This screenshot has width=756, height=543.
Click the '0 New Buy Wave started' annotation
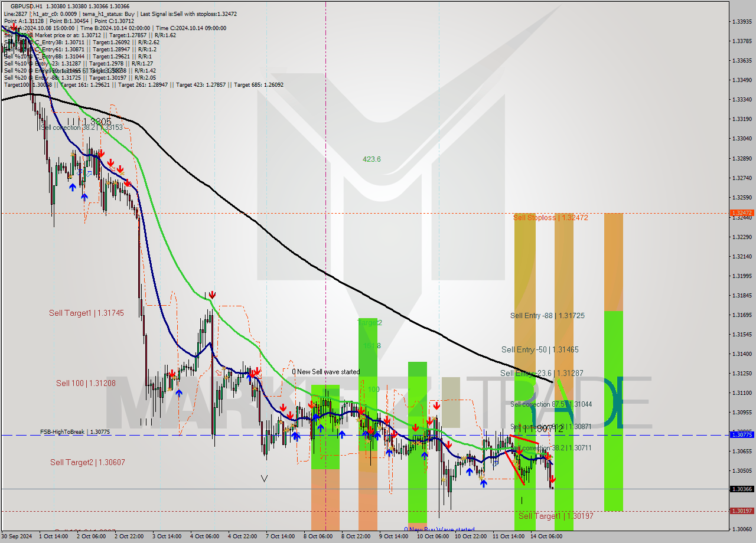point(439,530)
